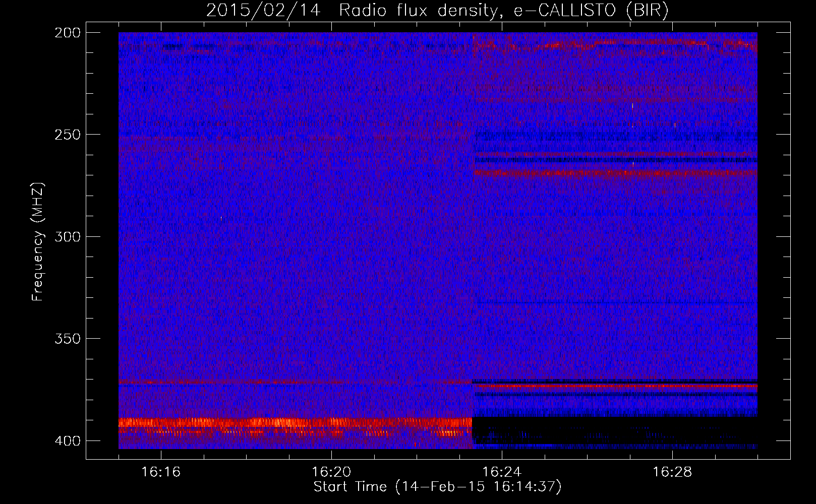816x504 pixels.
Task: Click the '16:24' time tick label
Action: pyautogui.click(x=502, y=472)
